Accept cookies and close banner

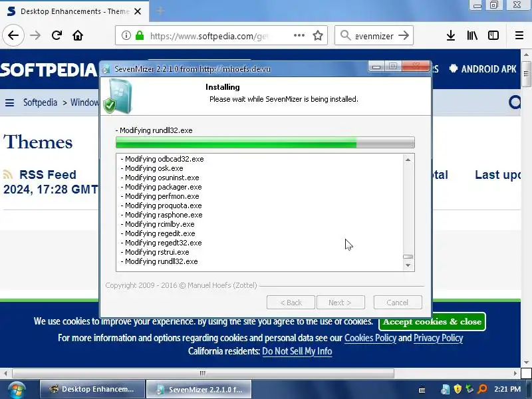[432, 321]
